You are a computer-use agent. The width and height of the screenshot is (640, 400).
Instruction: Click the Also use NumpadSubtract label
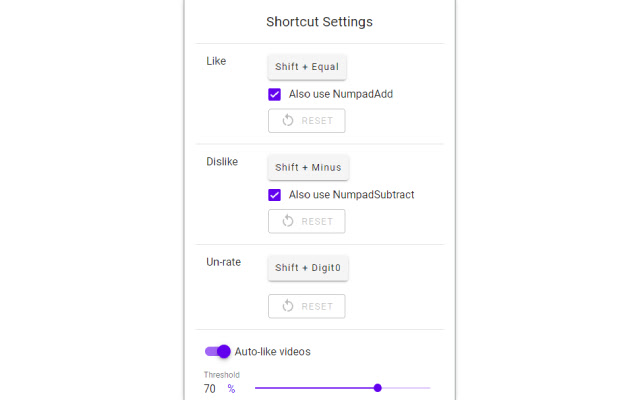tap(351, 195)
